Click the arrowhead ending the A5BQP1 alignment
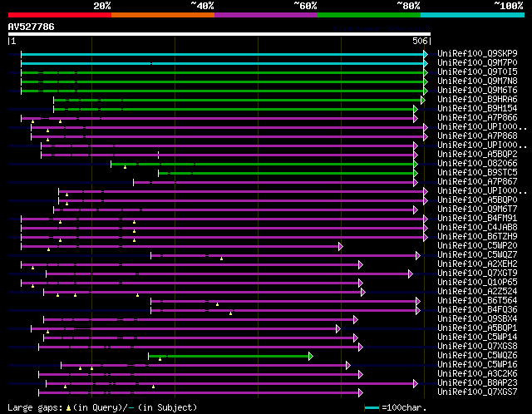 337,328
